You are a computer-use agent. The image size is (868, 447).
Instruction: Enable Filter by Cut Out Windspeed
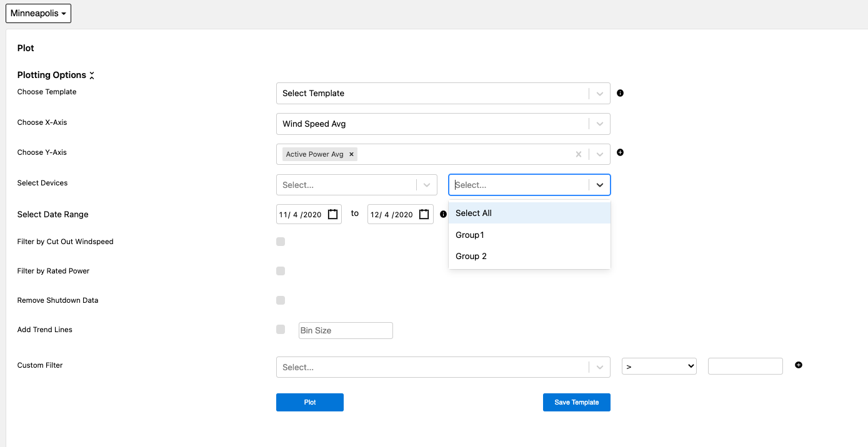281,242
